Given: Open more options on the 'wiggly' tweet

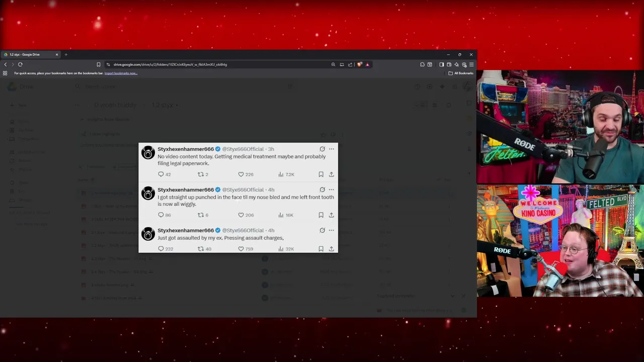Looking at the screenshot, I should (x=332, y=190).
